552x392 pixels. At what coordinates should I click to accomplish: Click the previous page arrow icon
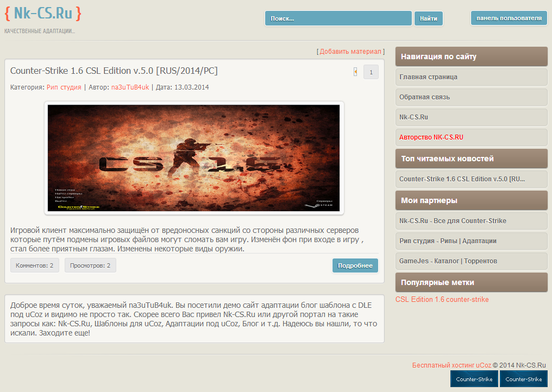coord(355,72)
